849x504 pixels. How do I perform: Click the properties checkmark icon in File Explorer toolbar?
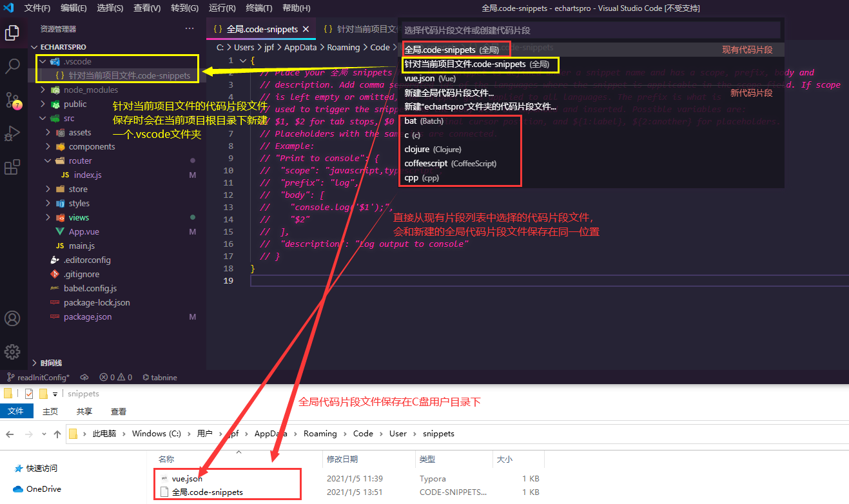click(x=28, y=394)
